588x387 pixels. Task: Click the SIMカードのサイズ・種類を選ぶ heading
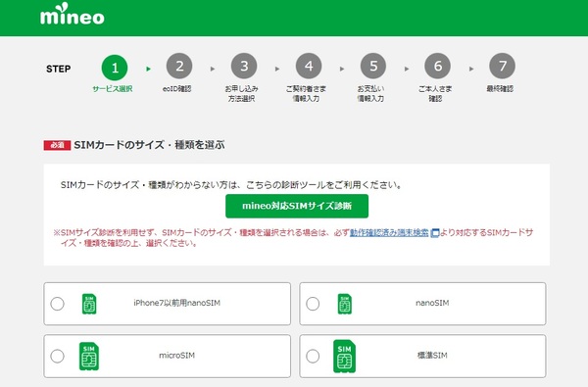tap(149, 145)
